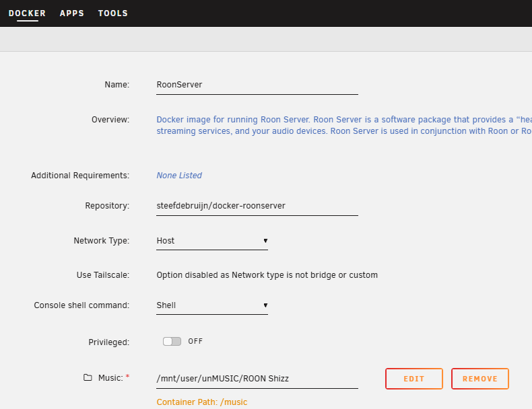This screenshot has width=532, height=409.
Task: Click the Tailscale option disabled message
Action: (267, 275)
